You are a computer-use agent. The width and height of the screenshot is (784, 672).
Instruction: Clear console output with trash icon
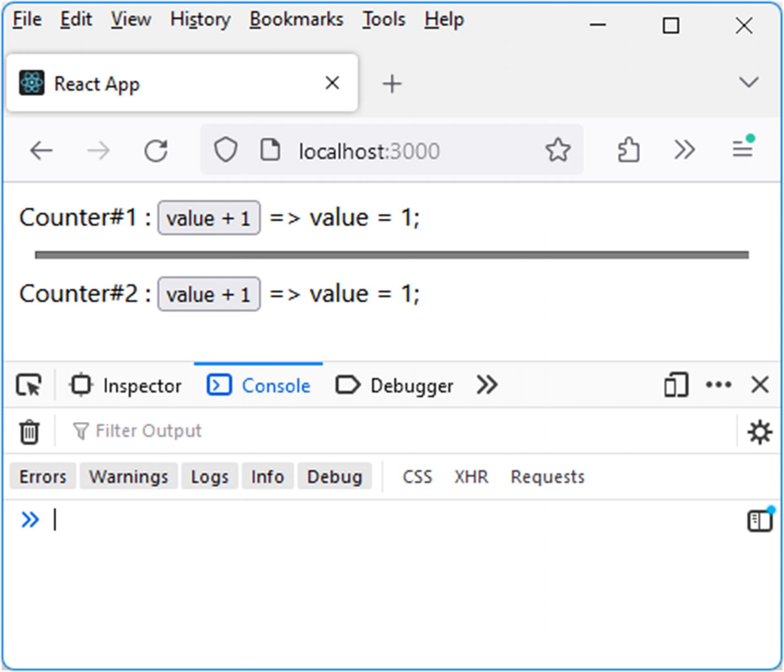point(29,432)
